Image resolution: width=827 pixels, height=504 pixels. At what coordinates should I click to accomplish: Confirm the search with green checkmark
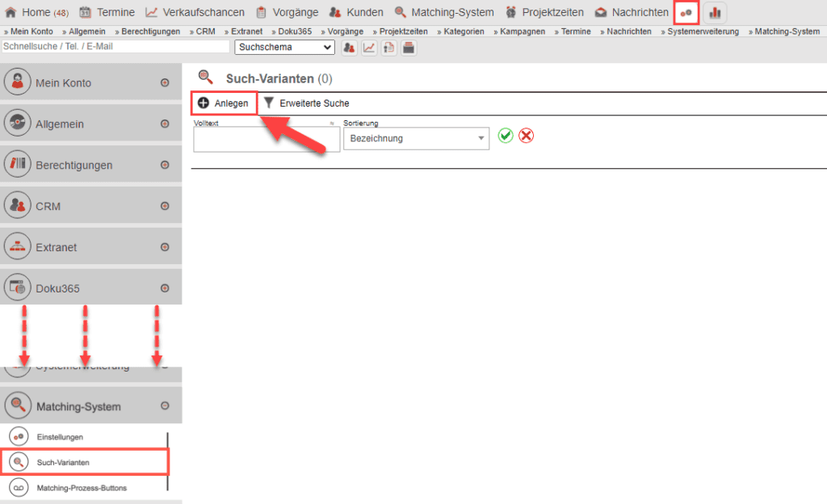506,136
